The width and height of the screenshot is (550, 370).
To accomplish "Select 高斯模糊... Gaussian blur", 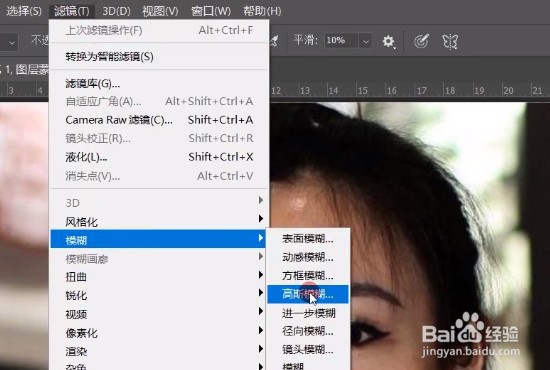I will [x=308, y=294].
